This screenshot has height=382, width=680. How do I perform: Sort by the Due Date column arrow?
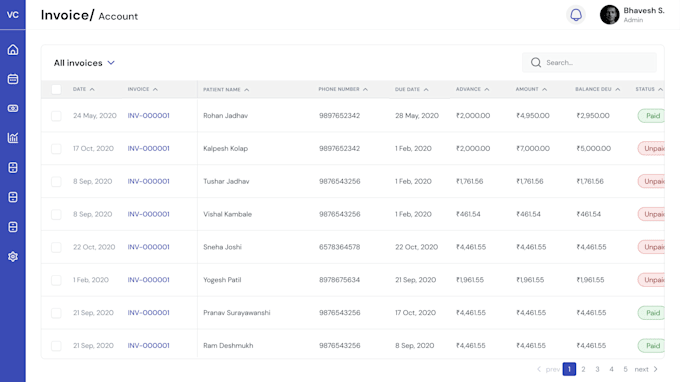(x=426, y=90)
